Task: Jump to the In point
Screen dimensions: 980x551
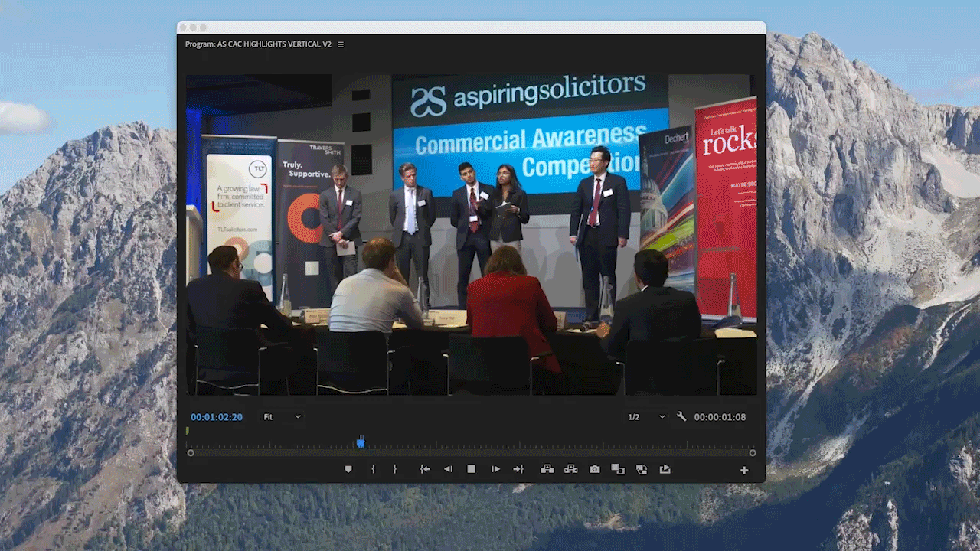Action: pyautogui.click(x=425, y=469)
